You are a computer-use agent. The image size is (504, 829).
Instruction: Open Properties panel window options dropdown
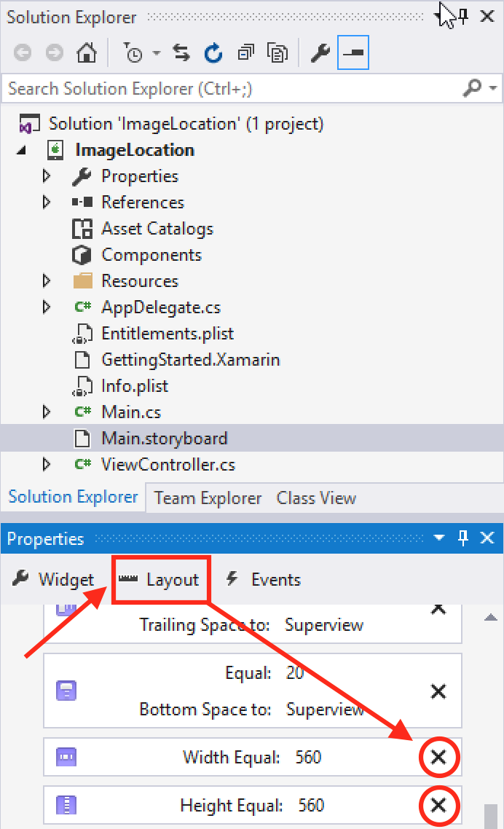[439, 538]
